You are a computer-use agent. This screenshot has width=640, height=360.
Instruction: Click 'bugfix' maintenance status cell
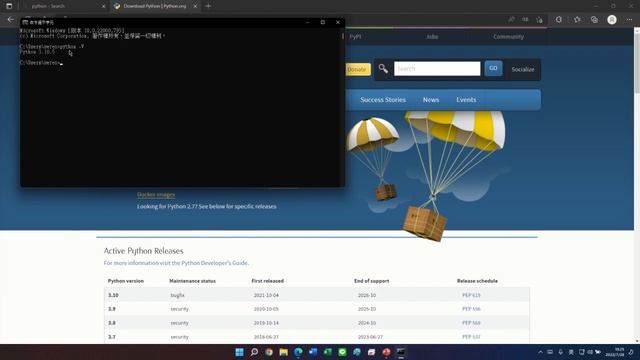(x=178, y=295)
